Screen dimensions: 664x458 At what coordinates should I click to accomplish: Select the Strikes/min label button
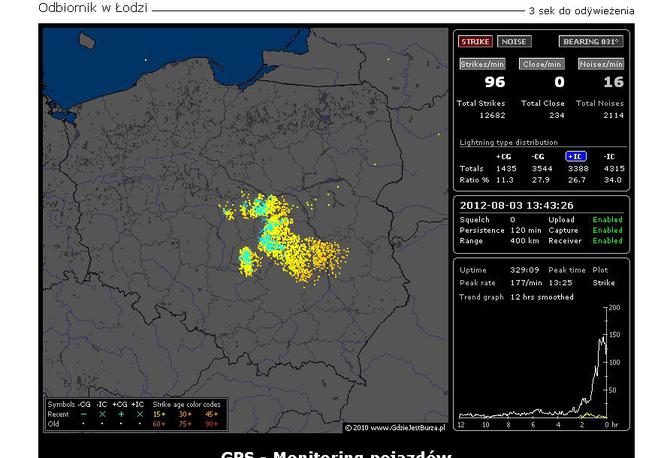click(482, 64)
